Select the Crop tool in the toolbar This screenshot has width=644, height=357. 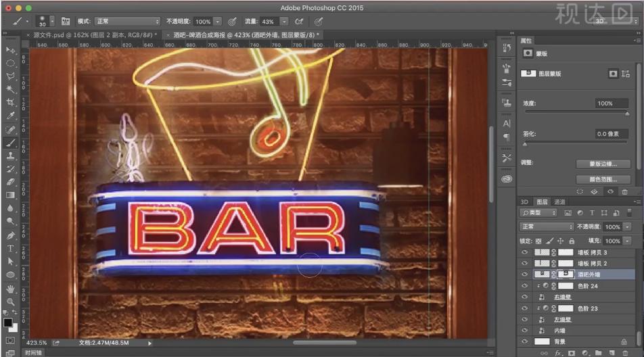(x=10, y=102)
